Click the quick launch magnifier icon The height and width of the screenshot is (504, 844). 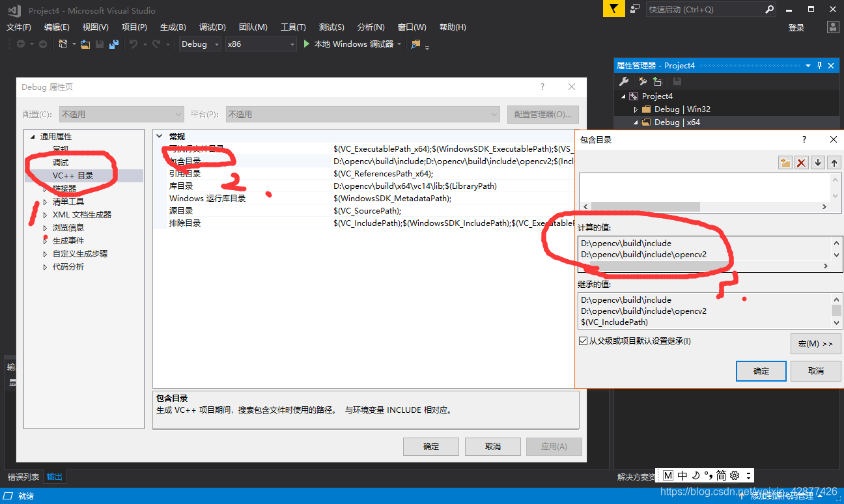coord(769,9)
